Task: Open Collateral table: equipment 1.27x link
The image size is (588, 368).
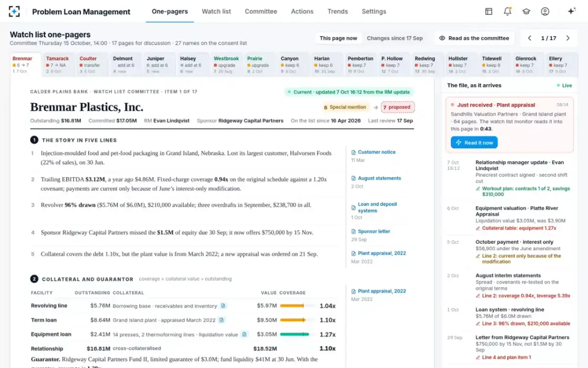Action: pos(515,228)
